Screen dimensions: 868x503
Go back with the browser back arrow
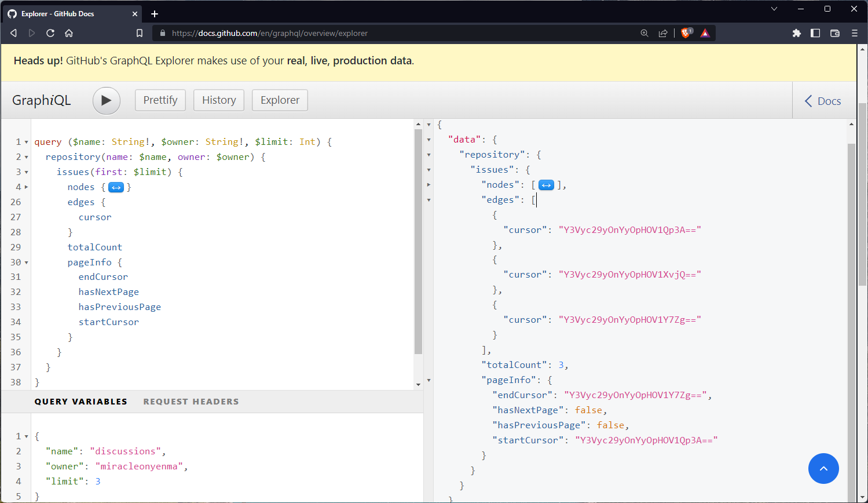pos(13,33)
